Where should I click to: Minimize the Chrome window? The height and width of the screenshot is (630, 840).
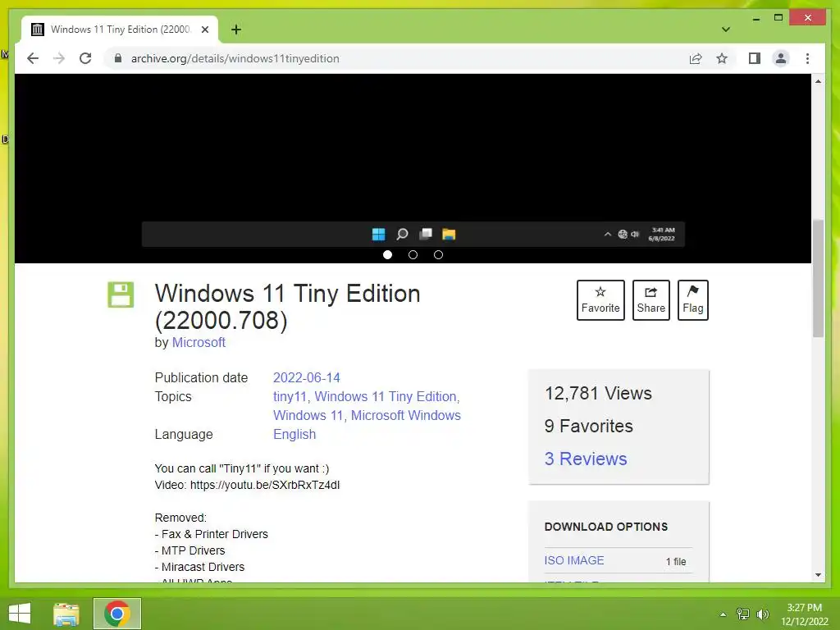756,18
